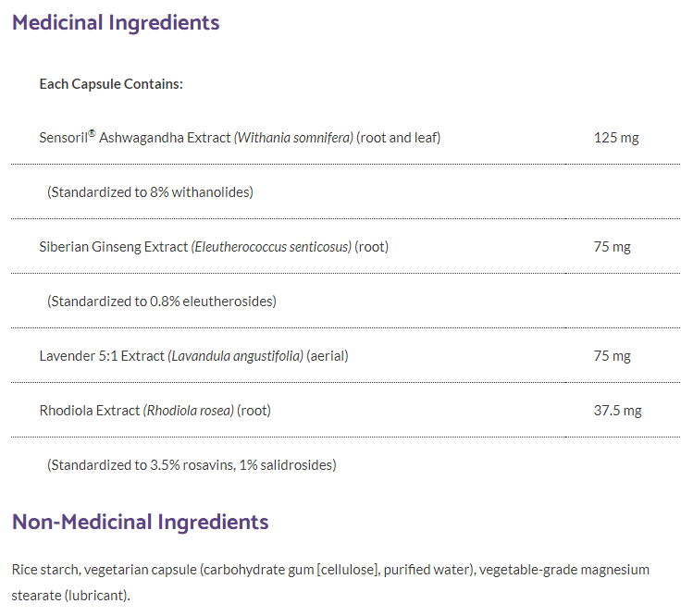This screenshot has width=681, height=616.
Task: Click the italic 'Eleutherococcus senticosus' name
Action: [271, 247]
